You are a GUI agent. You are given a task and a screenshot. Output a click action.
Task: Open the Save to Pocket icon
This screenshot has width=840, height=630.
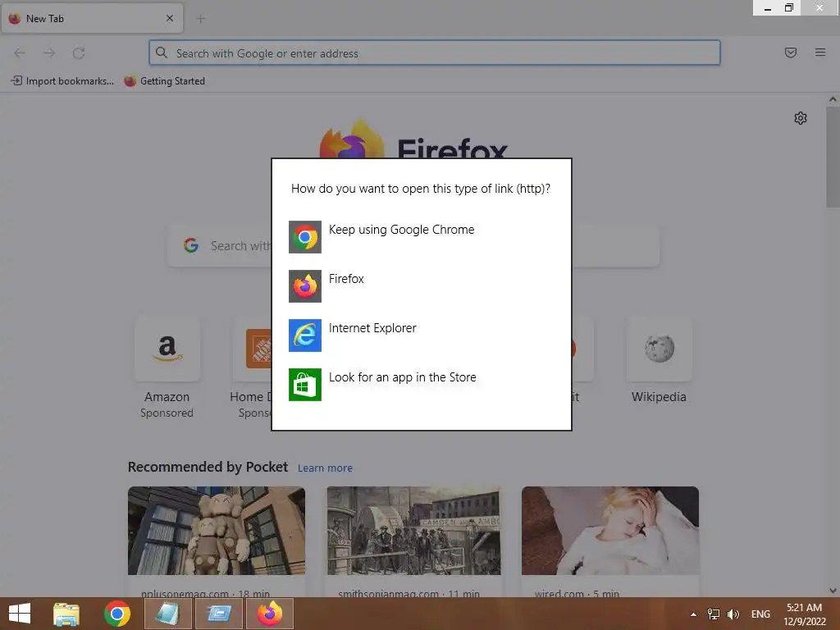(790, 52)
